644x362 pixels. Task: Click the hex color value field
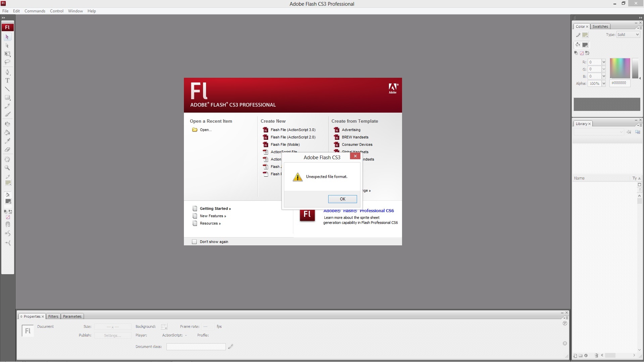tap(620, 83)
